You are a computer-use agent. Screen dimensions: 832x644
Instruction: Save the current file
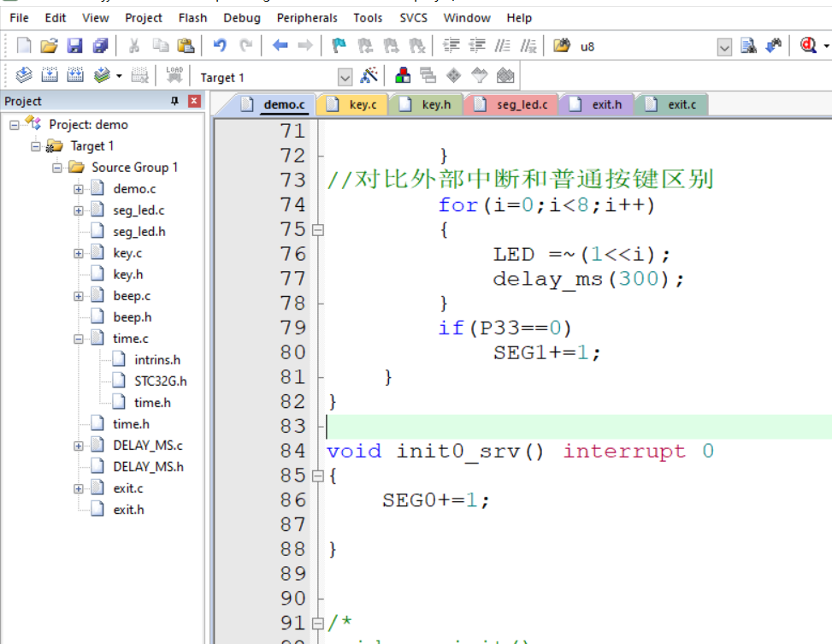click(x=74, y=45)
